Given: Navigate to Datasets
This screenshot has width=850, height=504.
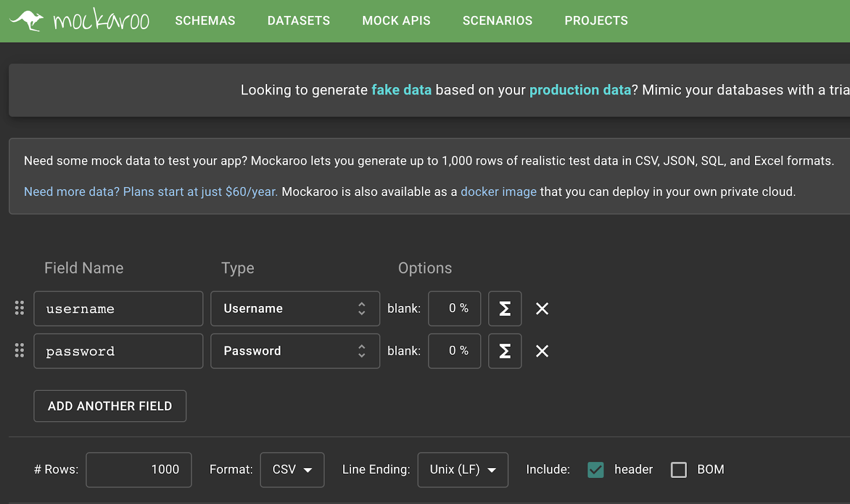Looking at the screenshot, I should click(299, 21).
